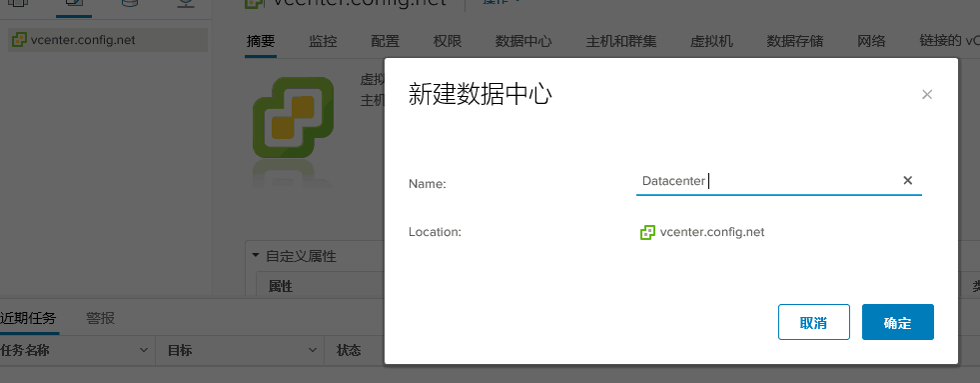Open the 虚拟机 tab
Image resolution: width=980 pixels, height=383 pixels.
pyautogui.click(x=711, y=41)
